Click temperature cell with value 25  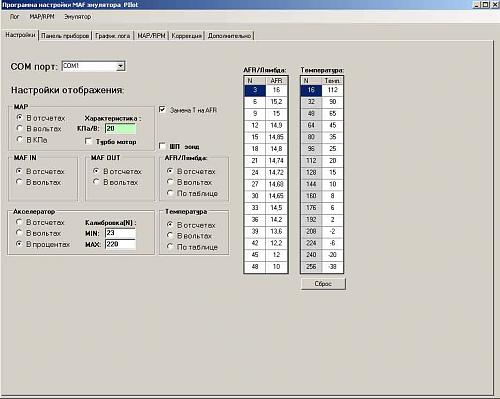(332, 149)
